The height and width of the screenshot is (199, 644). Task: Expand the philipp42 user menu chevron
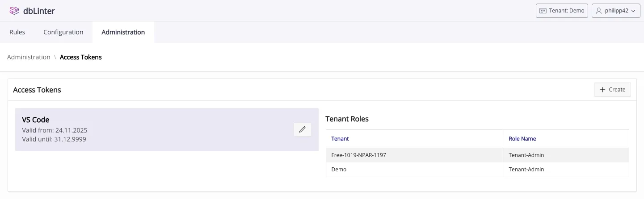[x=633, y=11]
